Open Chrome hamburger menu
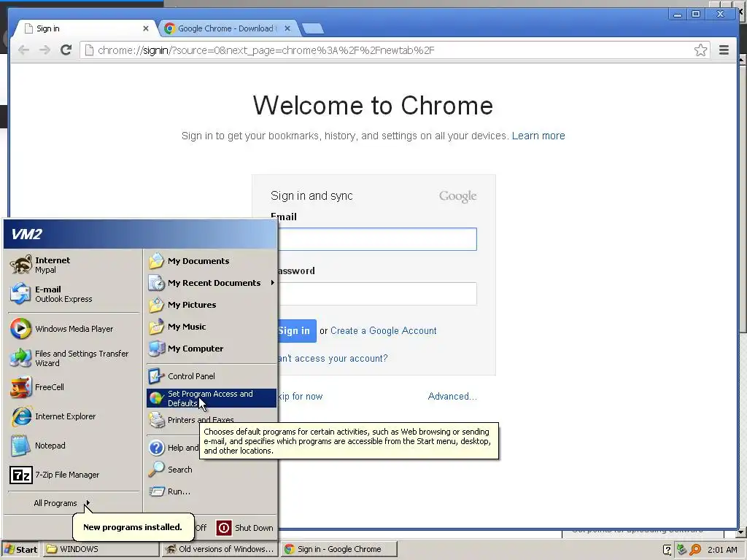The image size is (747, 560). coord(724,50)
